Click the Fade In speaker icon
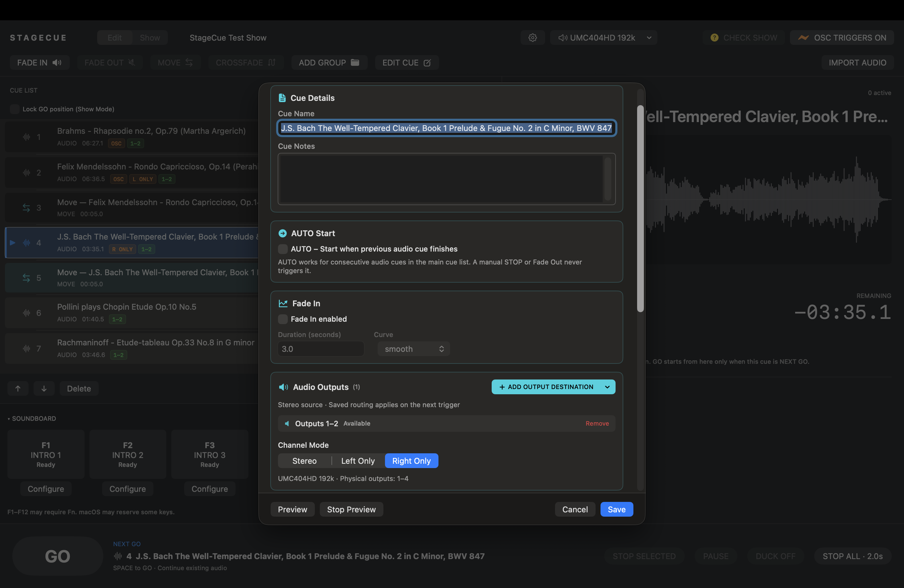904x588 pixels. click(x=57, y=63)
